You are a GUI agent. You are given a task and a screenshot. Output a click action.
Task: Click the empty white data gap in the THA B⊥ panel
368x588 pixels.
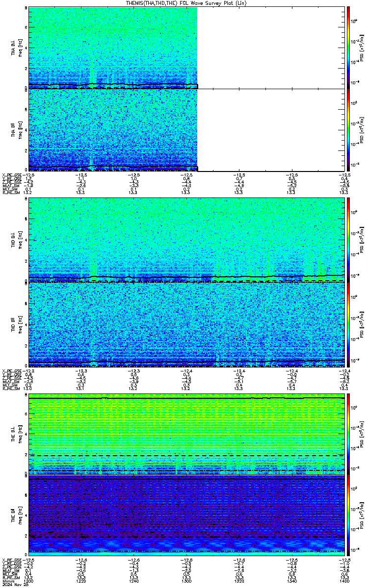pos(271,48)
